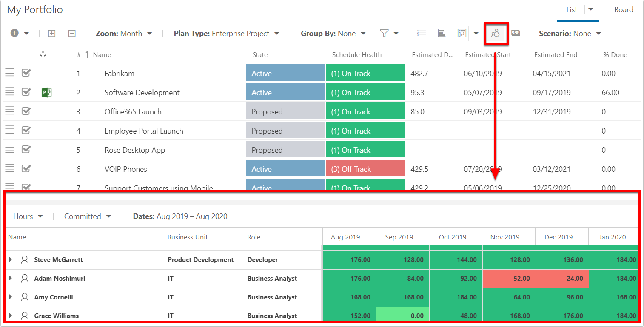Select the Fabrikam project name
This screenshot has width=644, height=327.
pos(120,73)
